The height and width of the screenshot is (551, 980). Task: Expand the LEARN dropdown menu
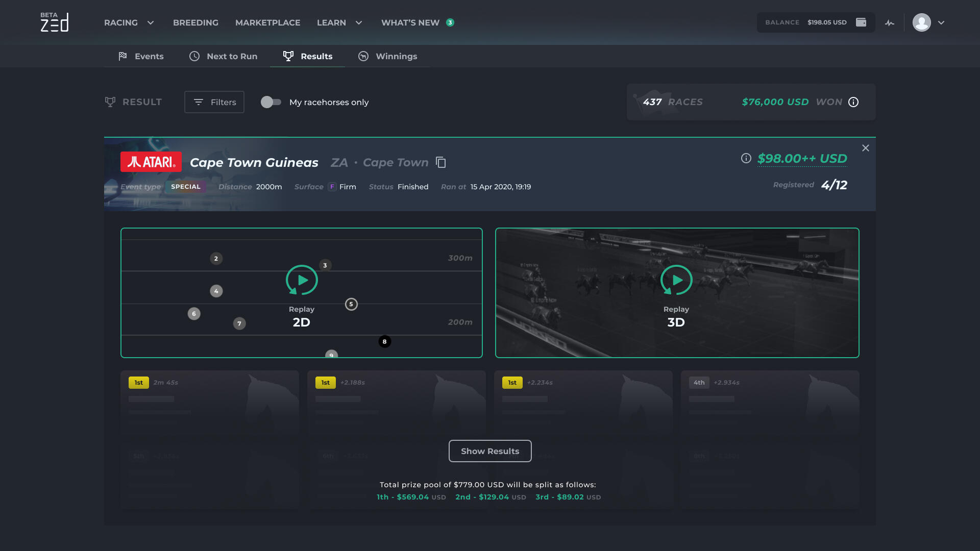click(359, 22)
